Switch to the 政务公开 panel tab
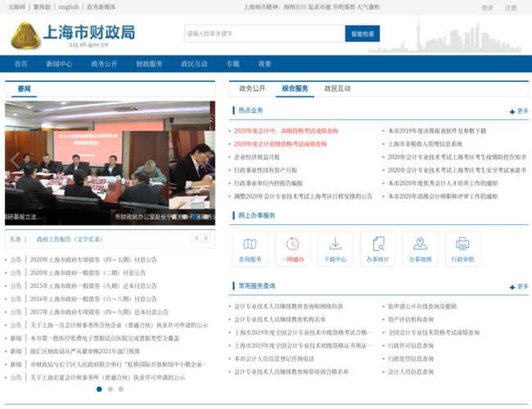The width and height of the screenshot is (532, 409). coord(252,88)
